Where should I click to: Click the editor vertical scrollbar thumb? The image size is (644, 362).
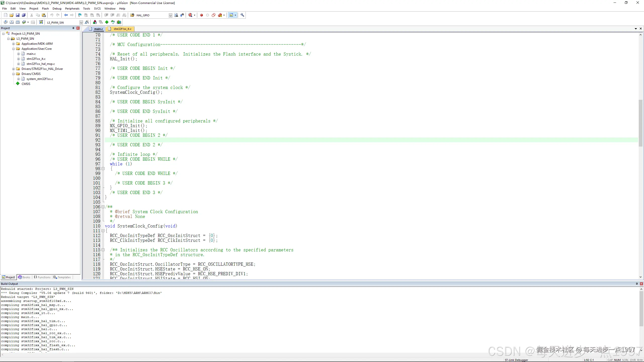coord(640,123)
